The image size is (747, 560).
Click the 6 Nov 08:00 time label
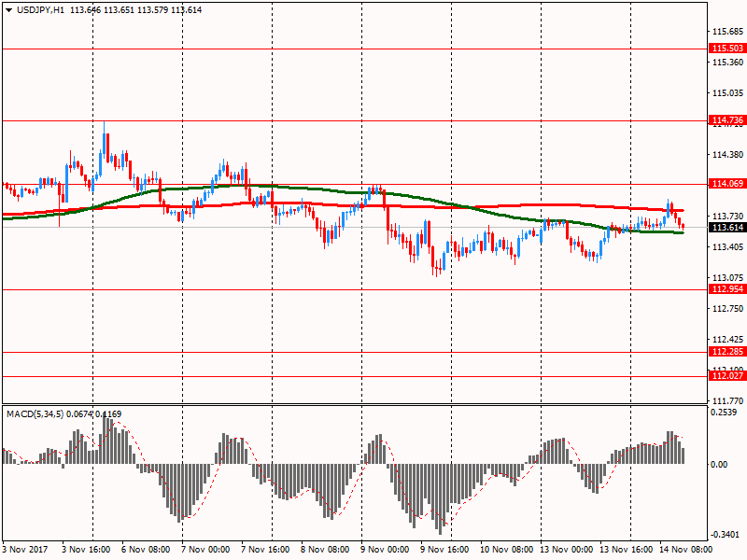(x=146, y=549)
